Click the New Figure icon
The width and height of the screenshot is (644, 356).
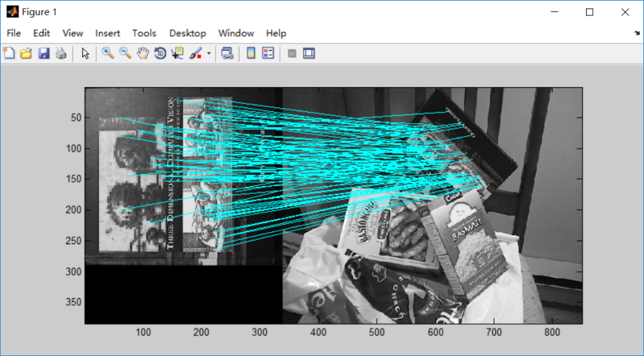[9, 53]
